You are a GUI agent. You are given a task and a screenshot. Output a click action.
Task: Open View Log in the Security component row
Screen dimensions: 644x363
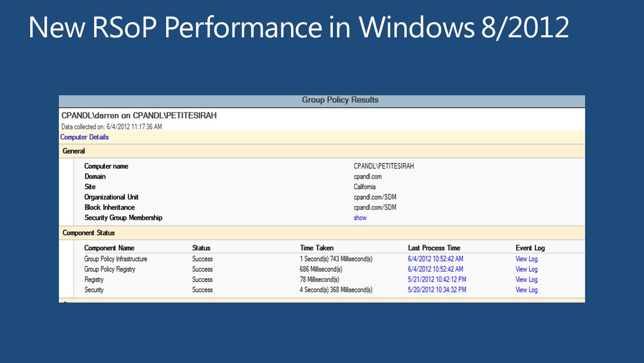[526, 290]
